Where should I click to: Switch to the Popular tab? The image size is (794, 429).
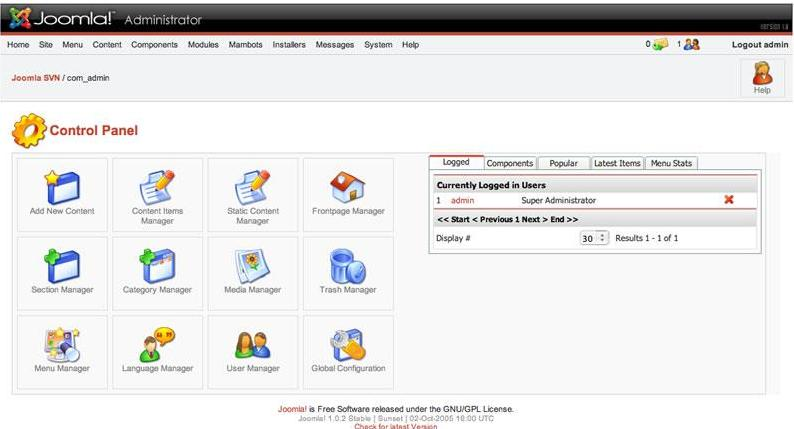(564, 163)
